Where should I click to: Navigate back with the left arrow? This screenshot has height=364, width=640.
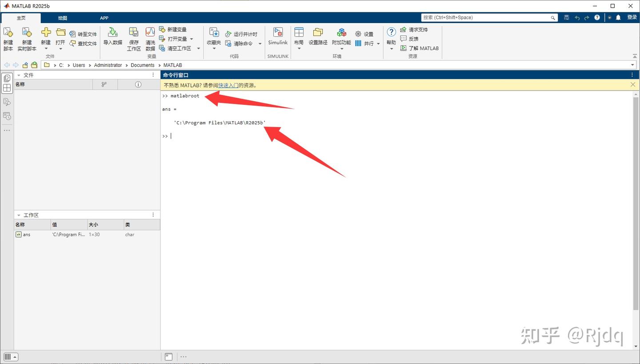[7, 65]
